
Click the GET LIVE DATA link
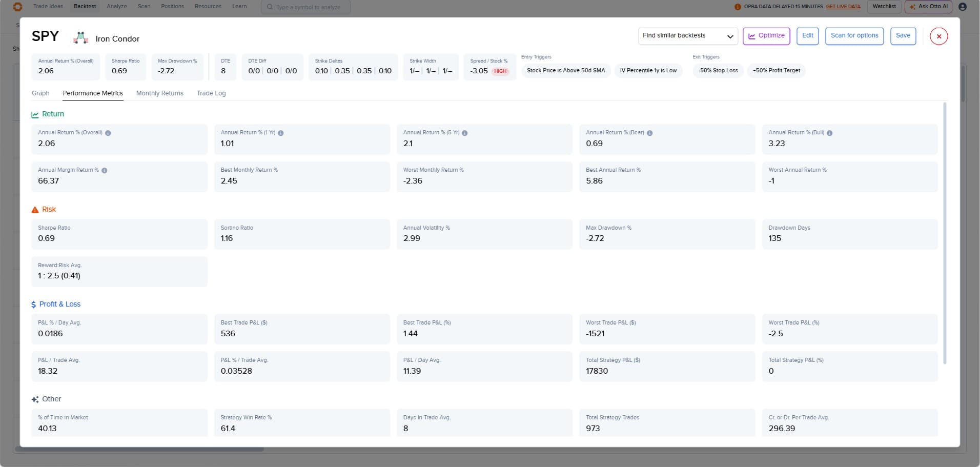[843, 7]
